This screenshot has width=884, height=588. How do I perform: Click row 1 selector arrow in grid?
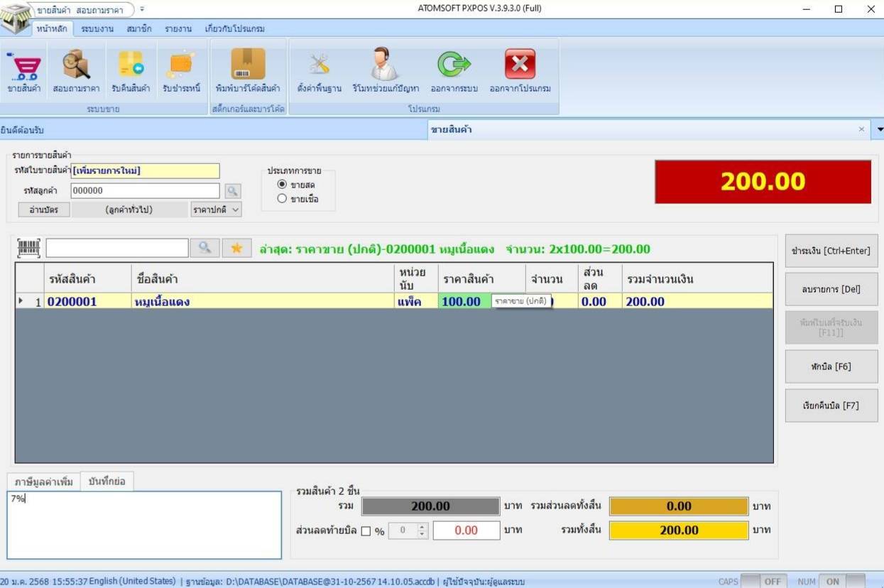21,301
